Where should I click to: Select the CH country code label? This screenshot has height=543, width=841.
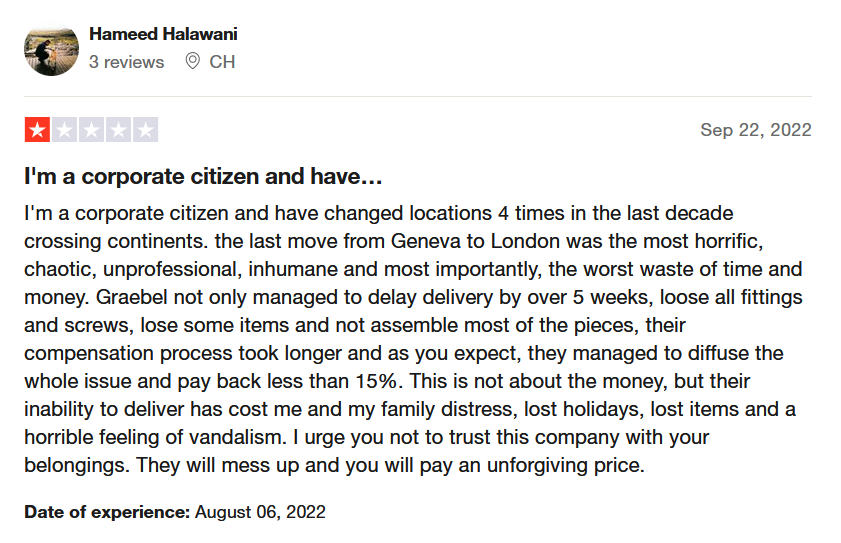pyautogui.click(x=222, y=62)
